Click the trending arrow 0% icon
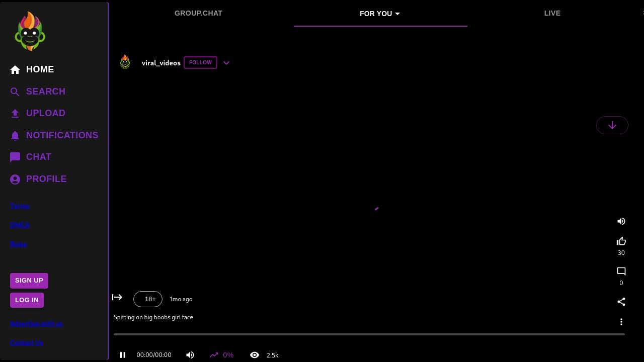Screen dimensions: 644x362 pos(214,355)
